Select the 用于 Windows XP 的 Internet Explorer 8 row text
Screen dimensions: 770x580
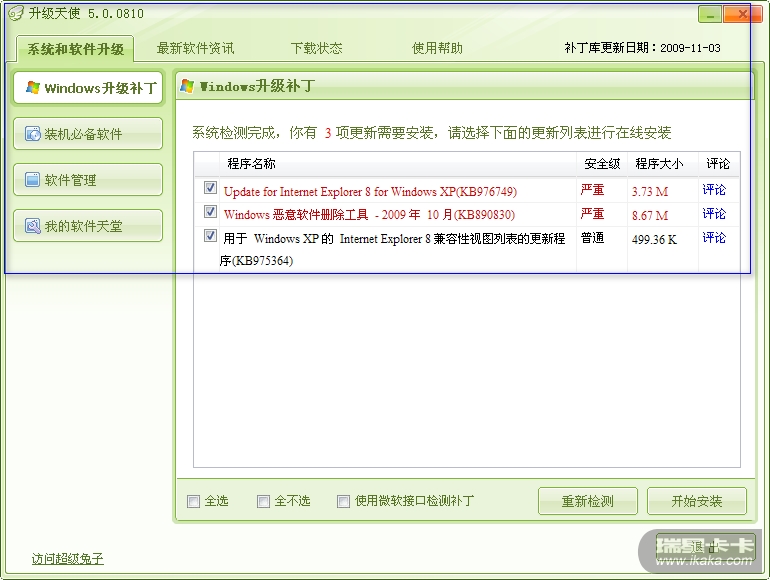393,249
